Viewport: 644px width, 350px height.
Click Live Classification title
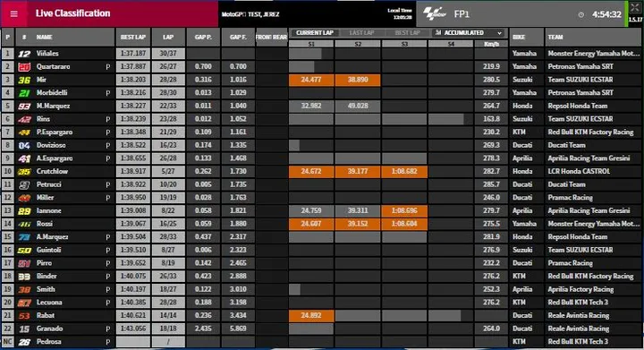click(x=72, y=13)
